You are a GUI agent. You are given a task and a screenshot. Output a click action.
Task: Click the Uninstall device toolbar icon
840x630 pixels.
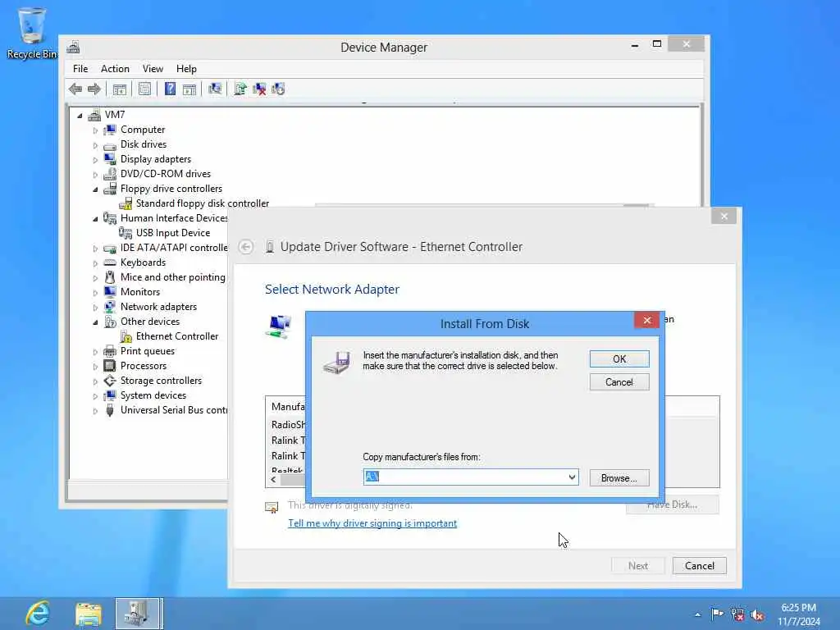259,89
